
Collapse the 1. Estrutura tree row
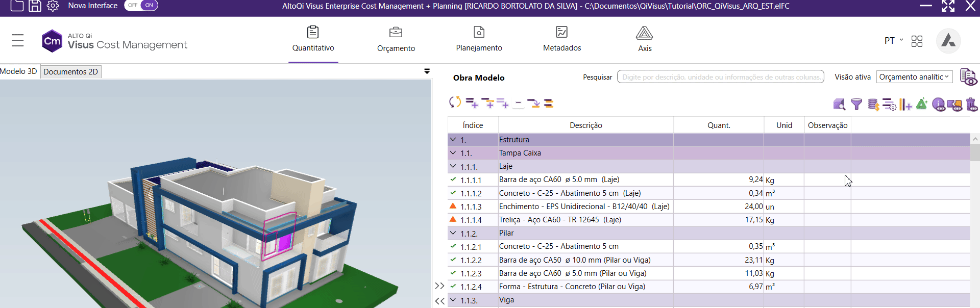click(453, 139)
